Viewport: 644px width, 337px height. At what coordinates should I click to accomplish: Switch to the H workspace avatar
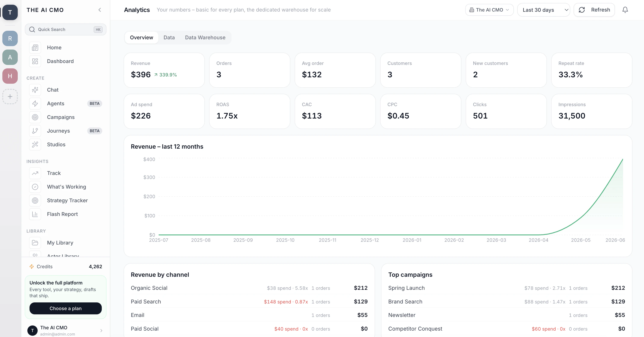tap(10, 76)
